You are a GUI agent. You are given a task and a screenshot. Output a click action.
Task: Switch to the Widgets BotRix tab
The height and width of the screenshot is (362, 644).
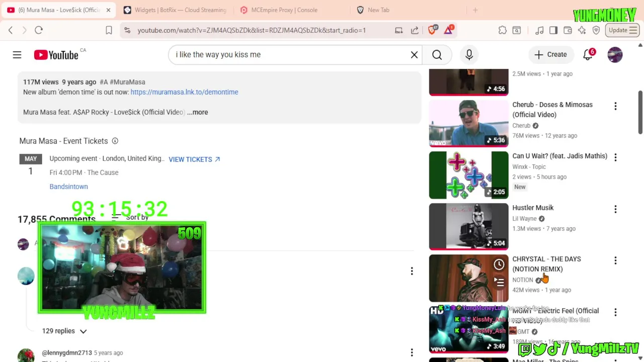pyautogui.click(x=175, y=10)
